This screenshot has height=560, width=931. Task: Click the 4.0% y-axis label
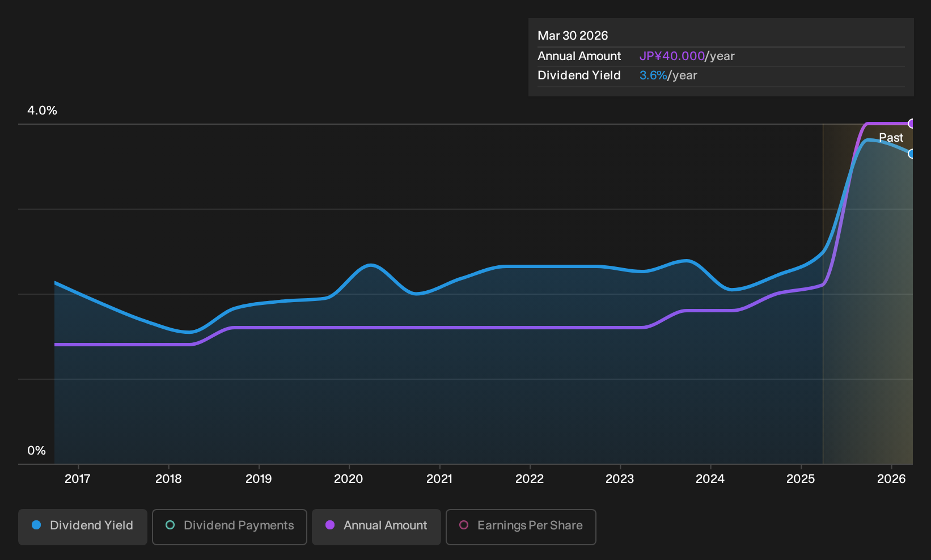(43, 111)
